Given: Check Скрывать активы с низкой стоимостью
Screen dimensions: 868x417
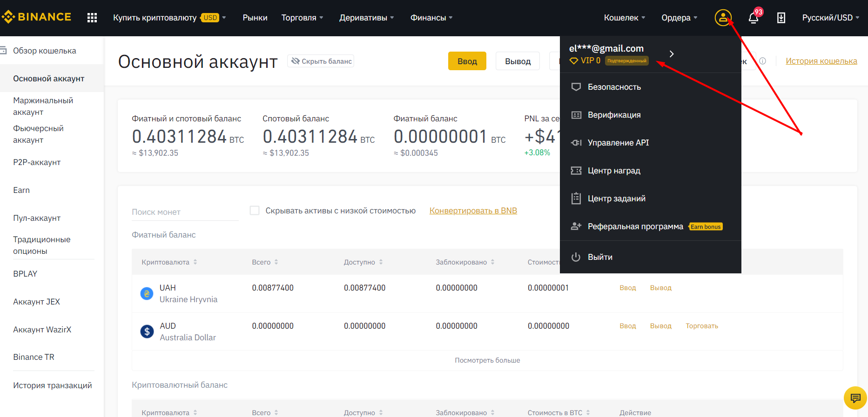Looking at the screenshot, I should pyautogui.click(x=255, y=211).
